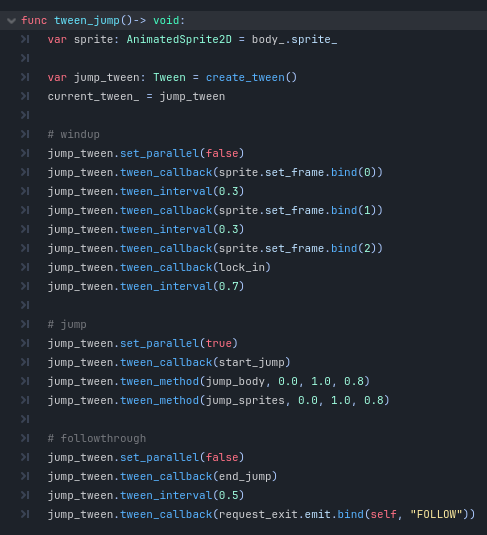Click the tween_interval(0.7) line
The height and width of the screenshot is (535, 487).
[x=146, y=286]
